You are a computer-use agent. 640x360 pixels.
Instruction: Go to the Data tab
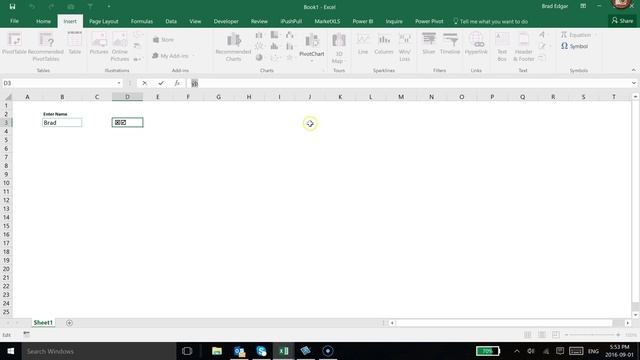(x=171, y=21)
